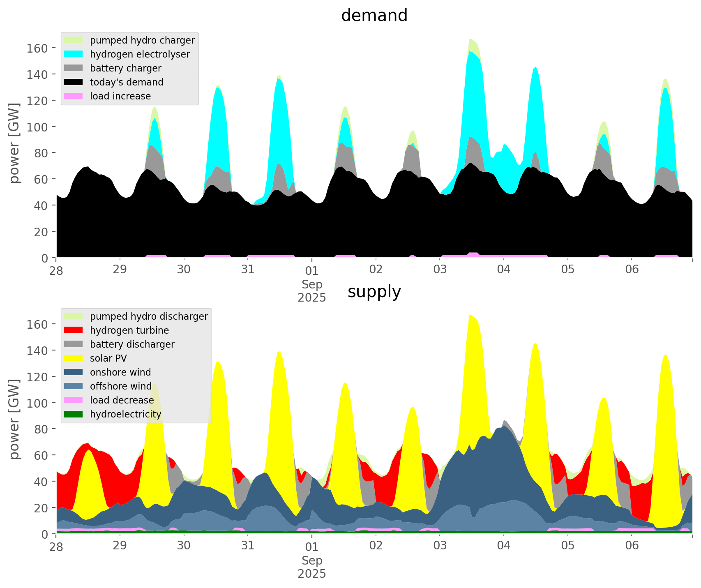The width and height of the screenshot is (701, 588).
Task: Select the 31 date tick on supply chart
Action: pos(248,546)
